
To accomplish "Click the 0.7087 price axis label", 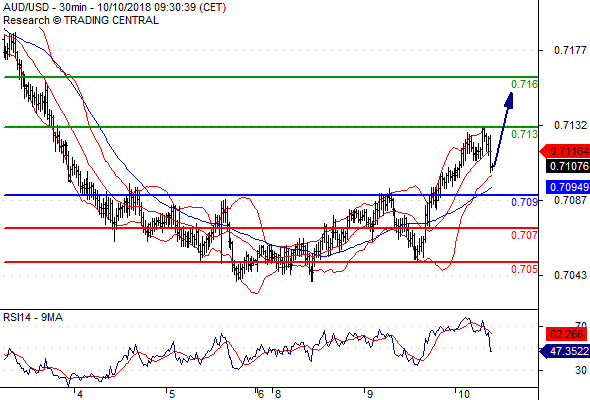I will 570,200.
